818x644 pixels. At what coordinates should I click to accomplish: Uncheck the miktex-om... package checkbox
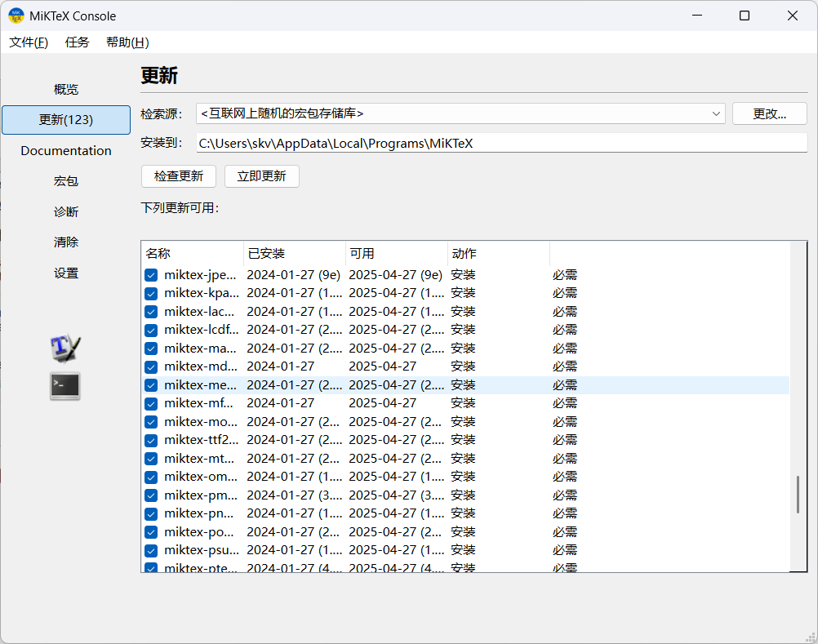point(151,477)
